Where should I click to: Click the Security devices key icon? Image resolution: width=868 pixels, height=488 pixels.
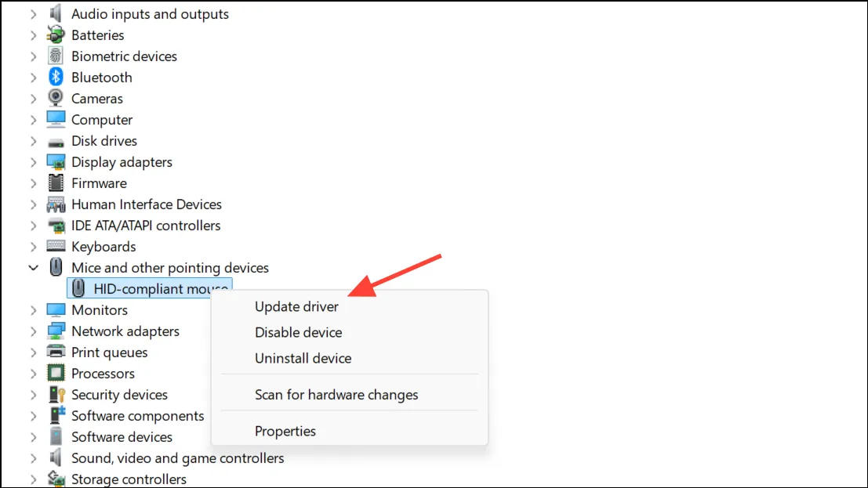click(x=56, y=394)
